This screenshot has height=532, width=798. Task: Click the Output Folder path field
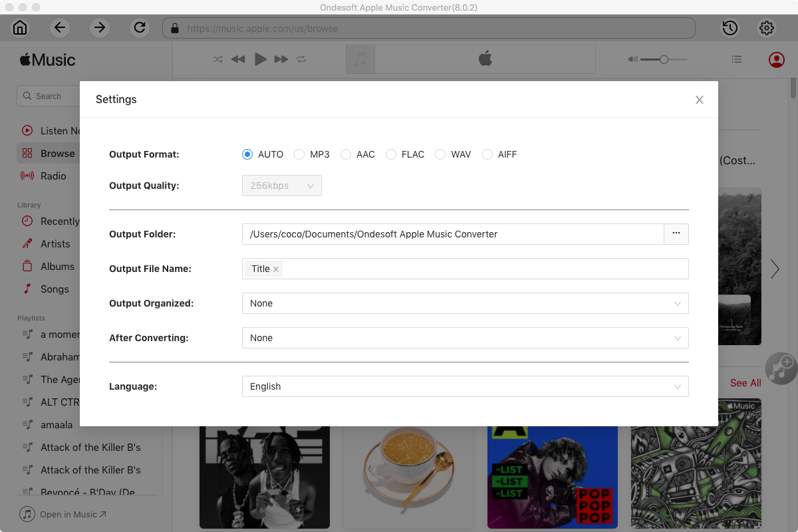[x=453, y=234]
